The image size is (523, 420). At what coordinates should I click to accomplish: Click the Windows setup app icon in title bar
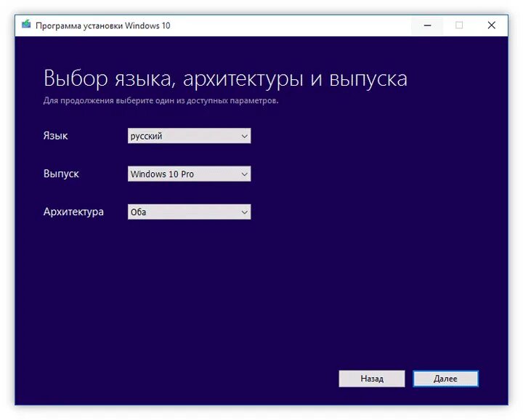pyautogui.click(x=26, y=25)
